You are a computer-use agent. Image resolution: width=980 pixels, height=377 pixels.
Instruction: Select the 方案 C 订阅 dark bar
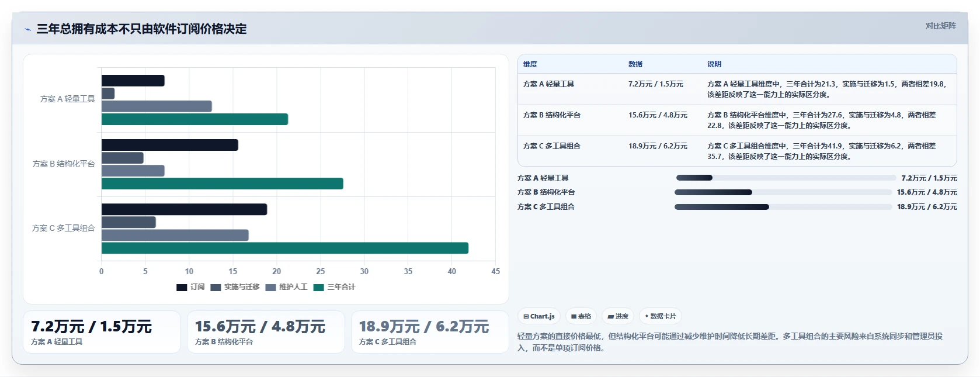185,209
